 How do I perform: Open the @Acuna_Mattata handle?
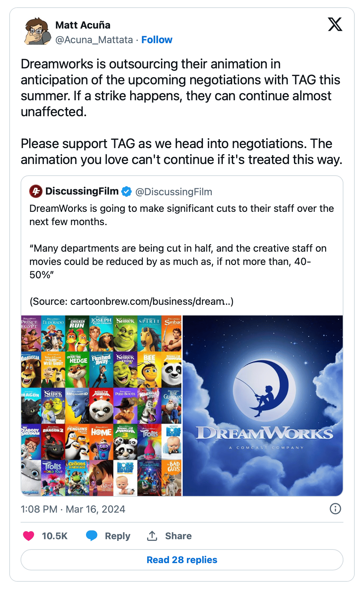coord(94,40)
